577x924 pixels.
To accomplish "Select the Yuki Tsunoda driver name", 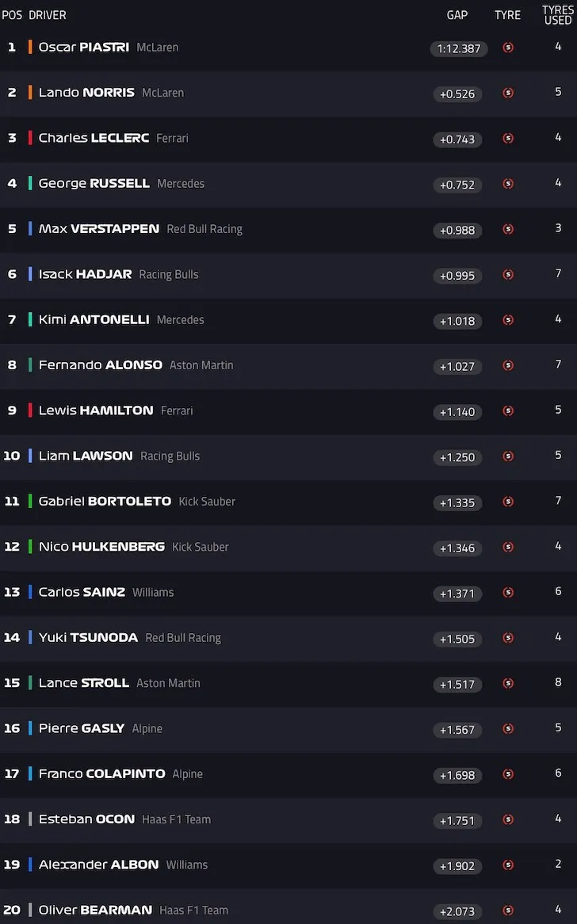I will [x=88, y=638].
